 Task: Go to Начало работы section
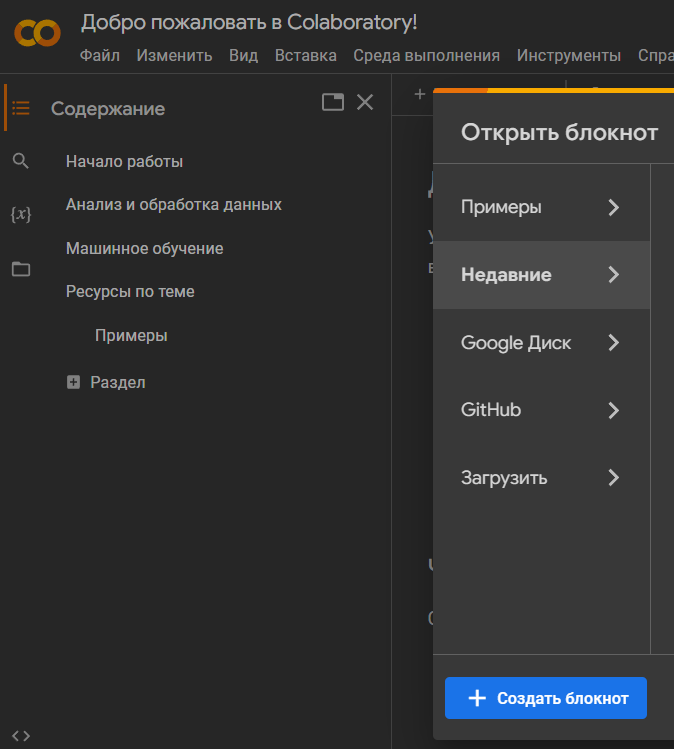pyautogui.click(x=124, y=161)
